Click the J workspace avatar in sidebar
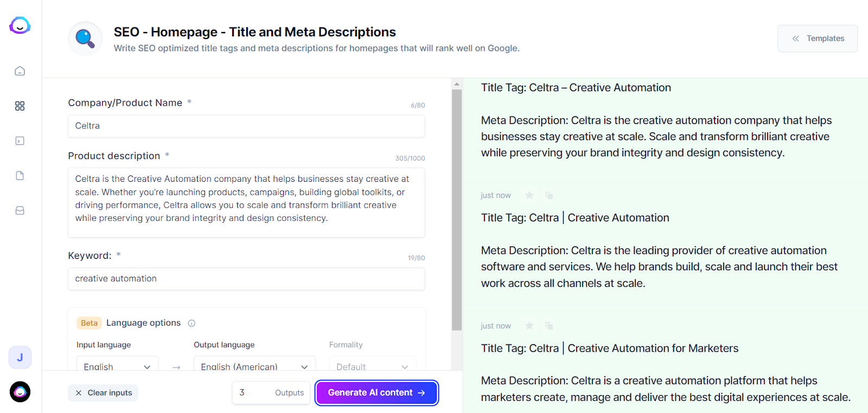868x413 pixels. pyautogui.click(x=20, y=357)
